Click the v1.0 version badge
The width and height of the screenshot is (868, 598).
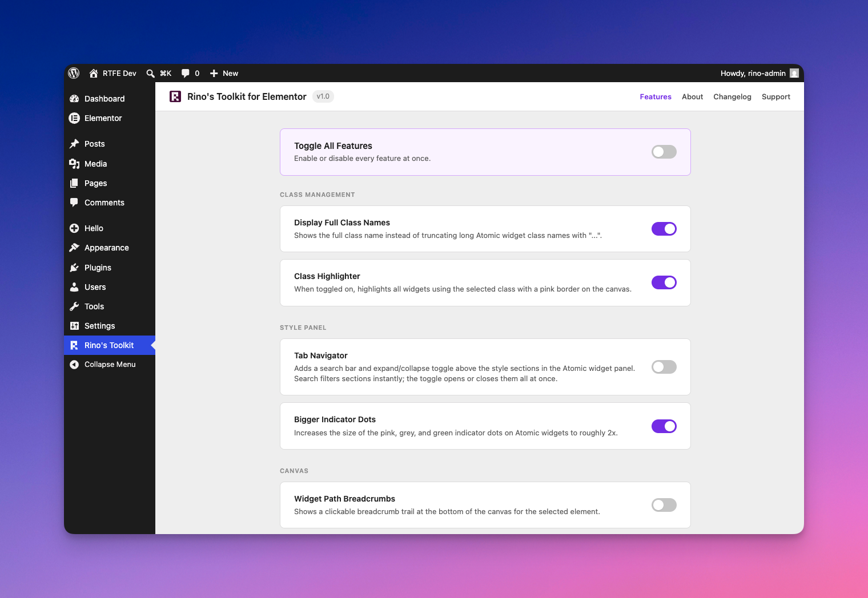click(x=323, y=96)
